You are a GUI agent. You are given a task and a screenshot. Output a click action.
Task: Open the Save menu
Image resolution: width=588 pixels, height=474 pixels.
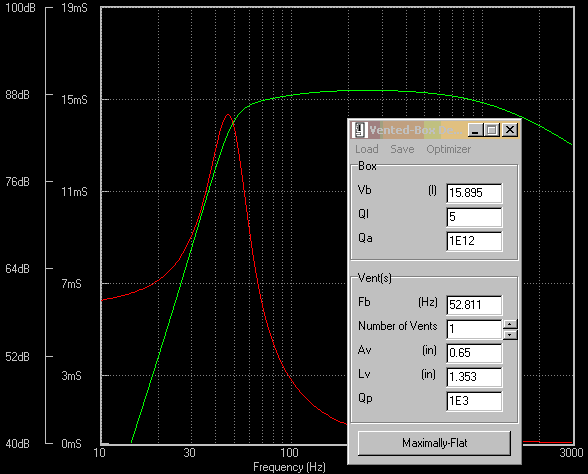pyautogui.click(x=402, y=149)
